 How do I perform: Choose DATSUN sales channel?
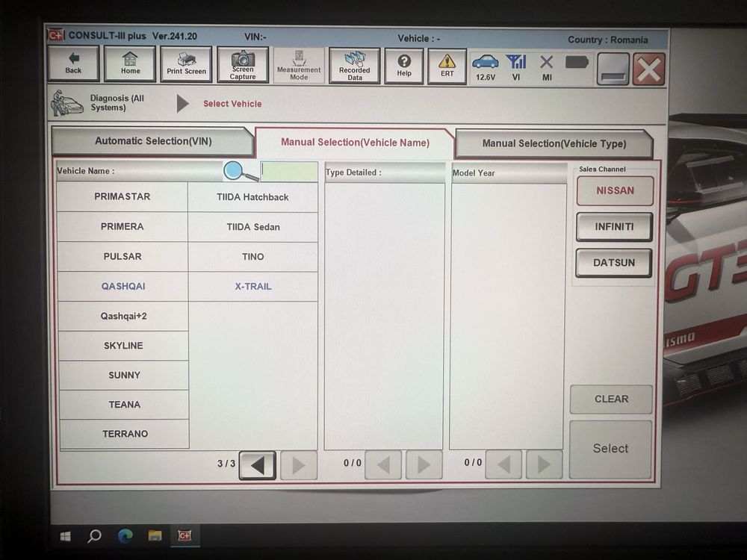point(613,263)
